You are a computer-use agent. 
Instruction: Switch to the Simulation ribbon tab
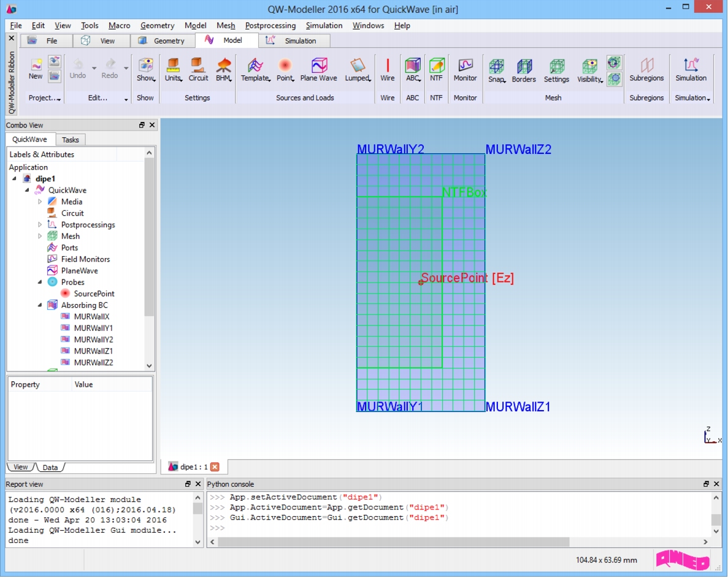point(294,41)
